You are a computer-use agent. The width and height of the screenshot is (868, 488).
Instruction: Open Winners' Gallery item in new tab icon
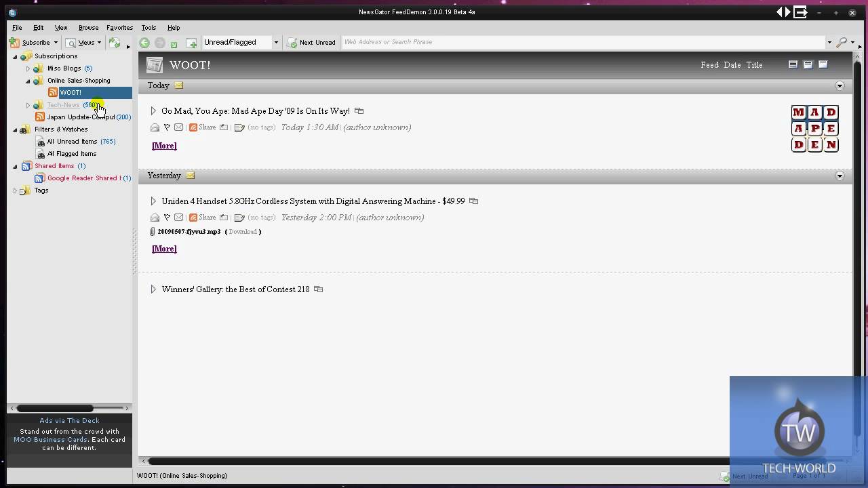(x=318, y=289)
